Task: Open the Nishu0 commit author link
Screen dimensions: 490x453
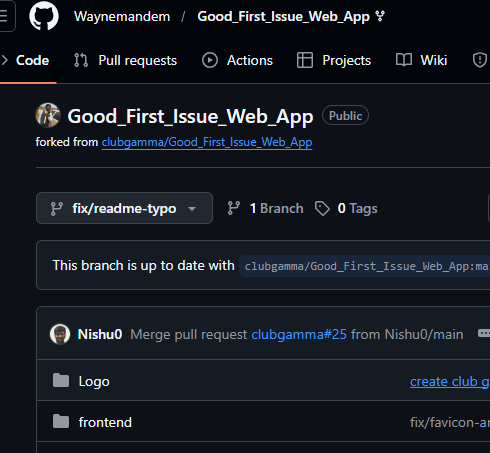Action: (x=100, y=334)
